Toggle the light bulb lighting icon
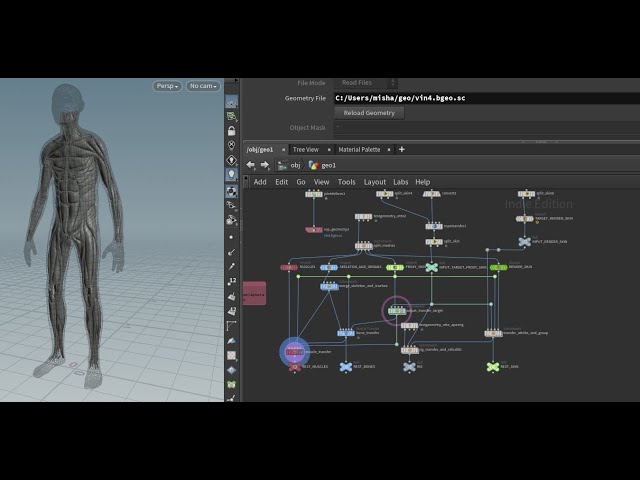The height and width of the screenshot is (480, 640). coord(231,175)
